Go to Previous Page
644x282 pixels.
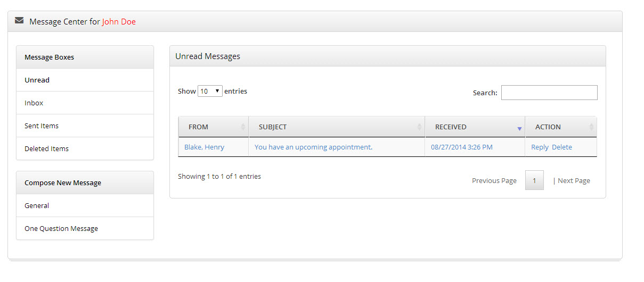click(494, 180)
